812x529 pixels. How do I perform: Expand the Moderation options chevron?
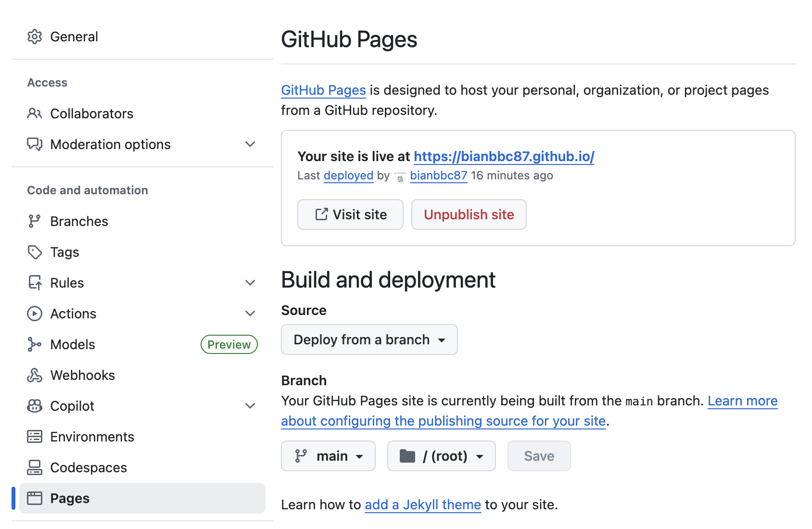coord(250,144)
